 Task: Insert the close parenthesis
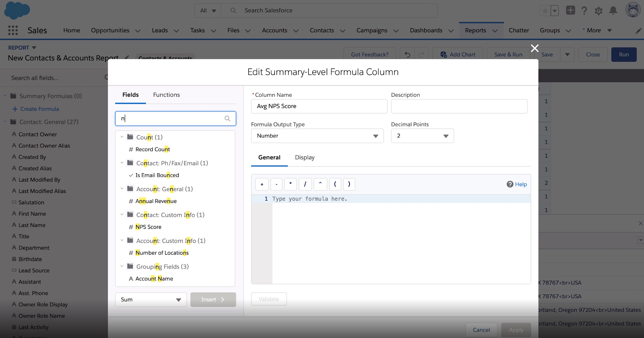[349, 184]
